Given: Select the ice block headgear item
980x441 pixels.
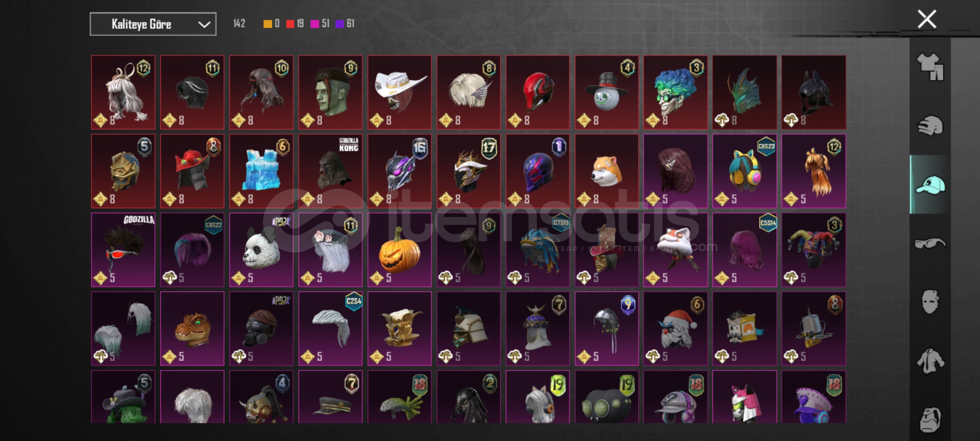Looking at the screenshot, I should pyautogui.click(x=261, y=171).
